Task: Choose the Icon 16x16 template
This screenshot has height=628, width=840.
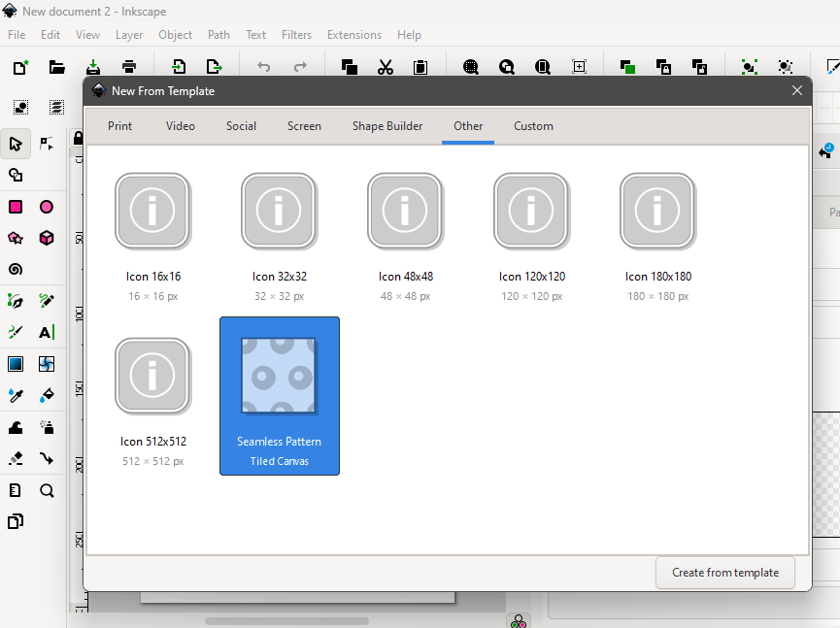Action: click(153, 235)
